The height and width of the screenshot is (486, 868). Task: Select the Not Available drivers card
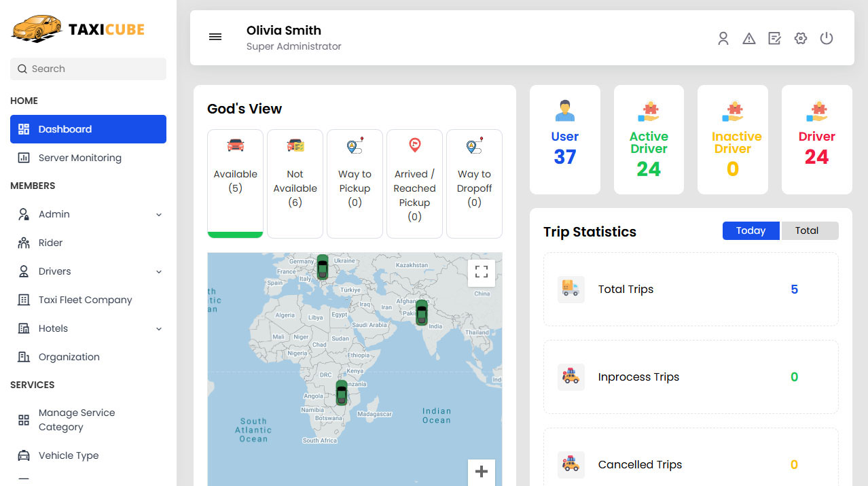click(x=295, y=183)
